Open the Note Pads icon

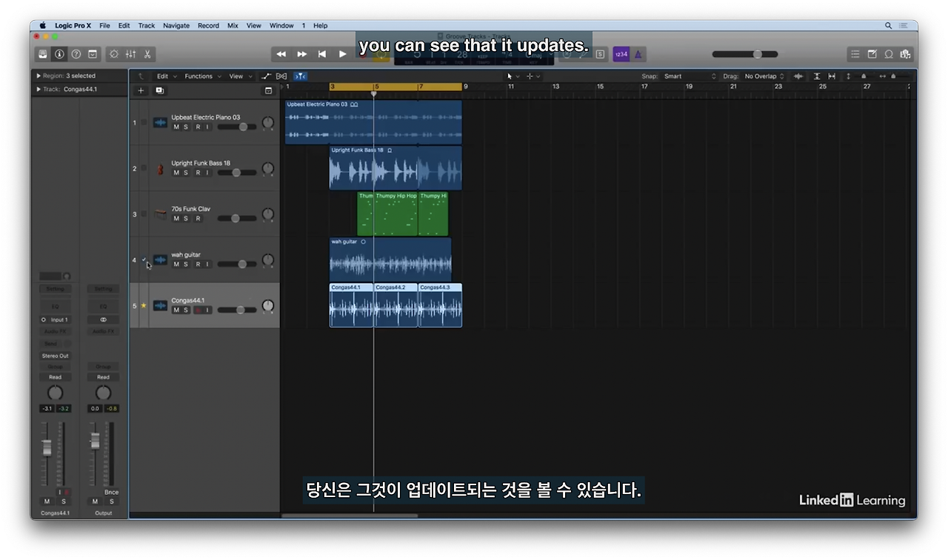click(872, 54)
